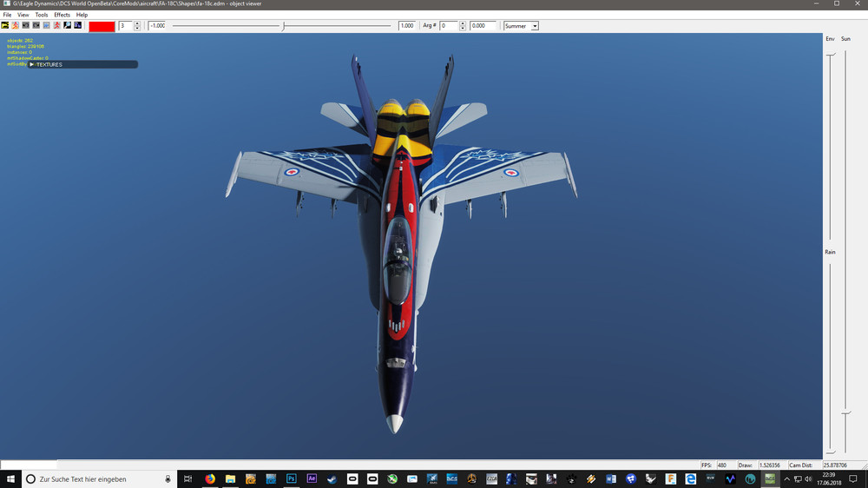Image resolution: width=868 pixels, height=488 pixels.
Task: Open the Effects menu
Action: (62, 15)
